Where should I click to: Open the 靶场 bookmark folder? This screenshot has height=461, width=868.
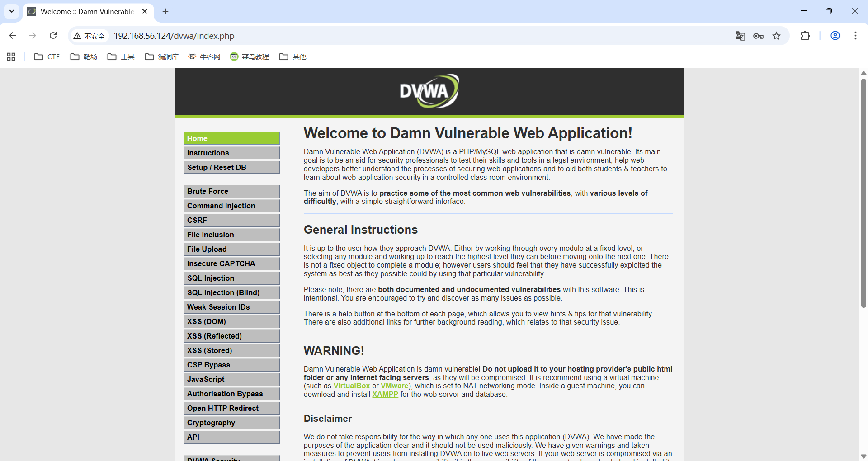[x=84, y=56]
